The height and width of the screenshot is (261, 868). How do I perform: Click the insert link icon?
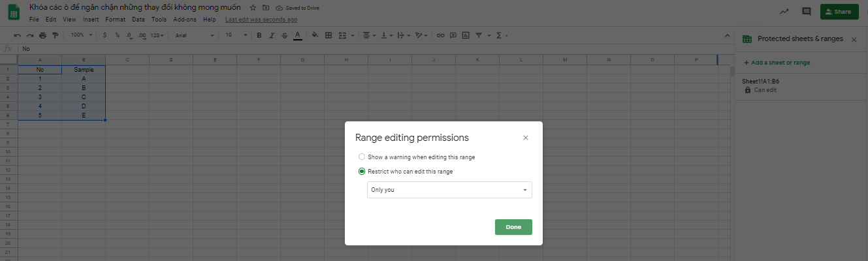pyautogui.click(x=440, y=35)
